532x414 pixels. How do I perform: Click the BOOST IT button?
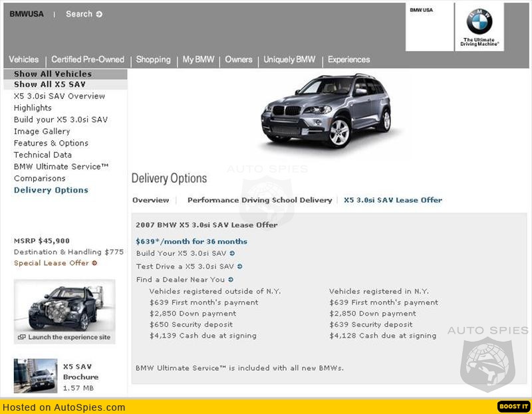[x=513, y=406]
